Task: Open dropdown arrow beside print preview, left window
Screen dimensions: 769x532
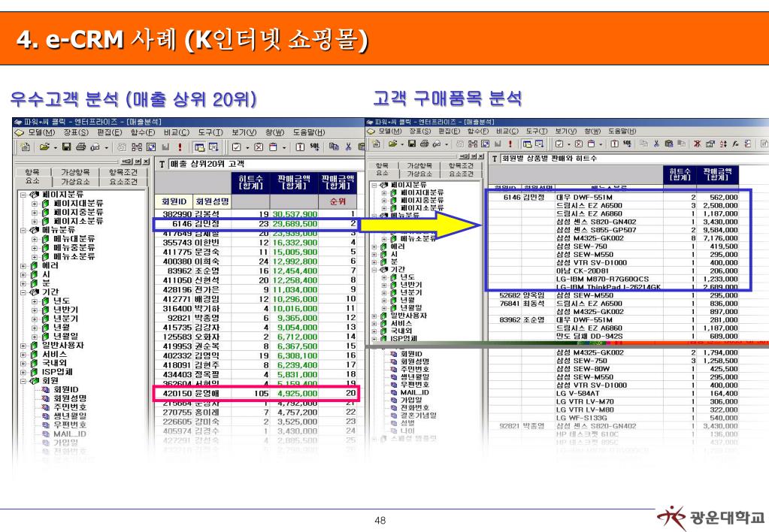Action: 106,147
